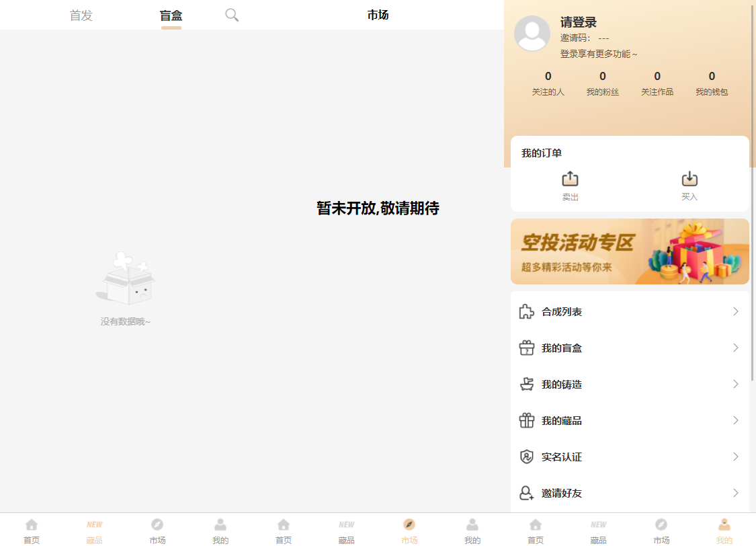The width and height of the screenshot is (756, 546).
Task: Click the add-user icon for 邀请好友
Action: [526, 493]
